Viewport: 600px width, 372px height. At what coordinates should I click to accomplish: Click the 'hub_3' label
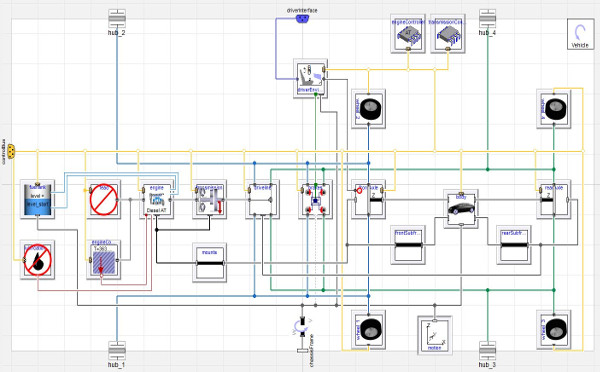point(488,365)
